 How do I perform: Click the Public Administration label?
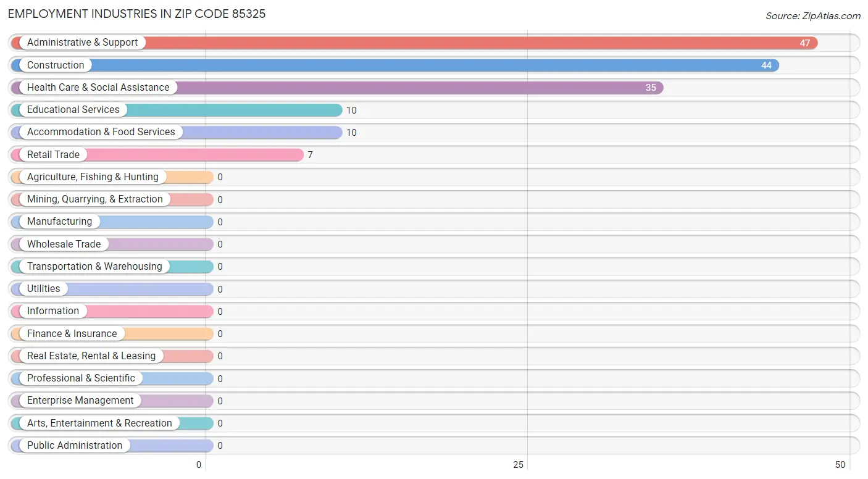[75, 445]
